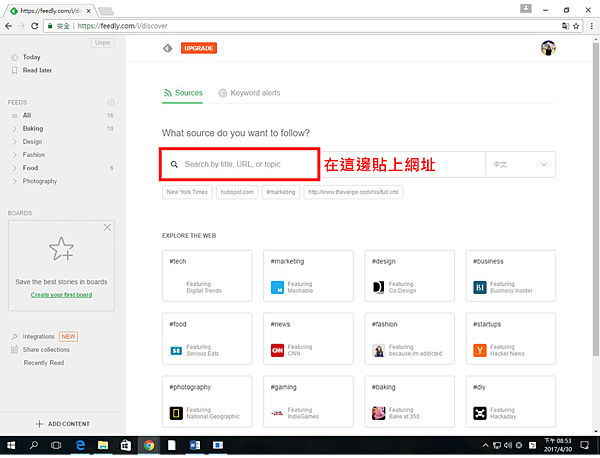This screenshot has height=458, width=600.
Task: Close the boards promo card
Action: pyautogui.click(x=107, y=228)
